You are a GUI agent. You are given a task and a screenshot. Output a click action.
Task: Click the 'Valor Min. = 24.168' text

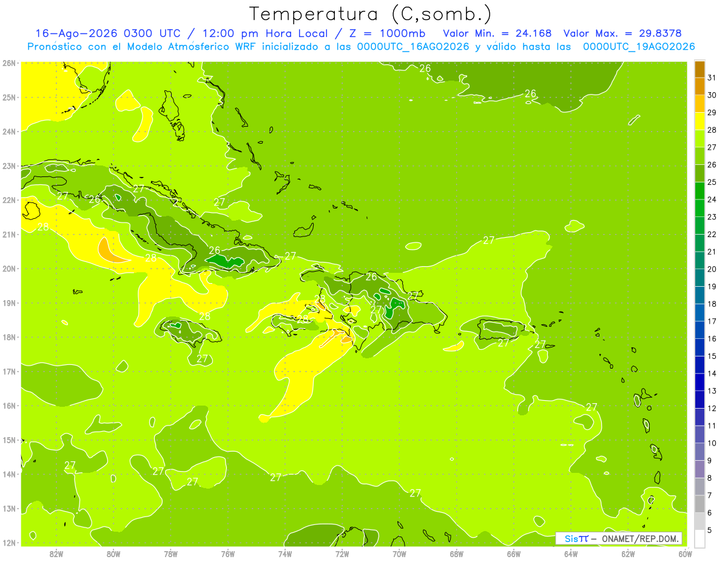coord(498,33)
